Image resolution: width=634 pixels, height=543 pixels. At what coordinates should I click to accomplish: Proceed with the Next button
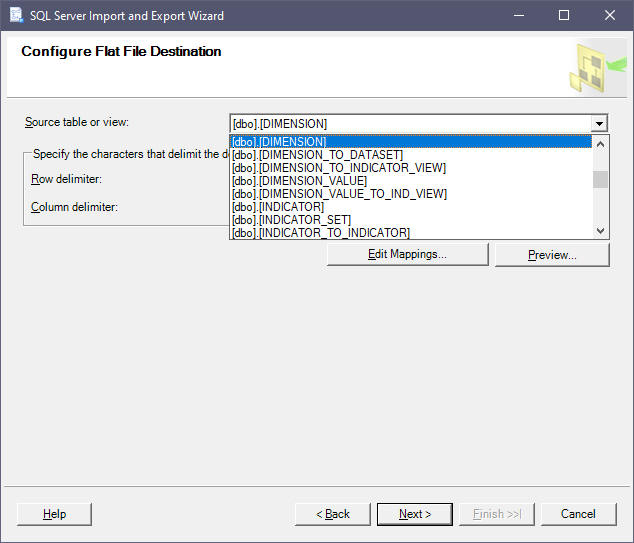click(x=415, y=514)
